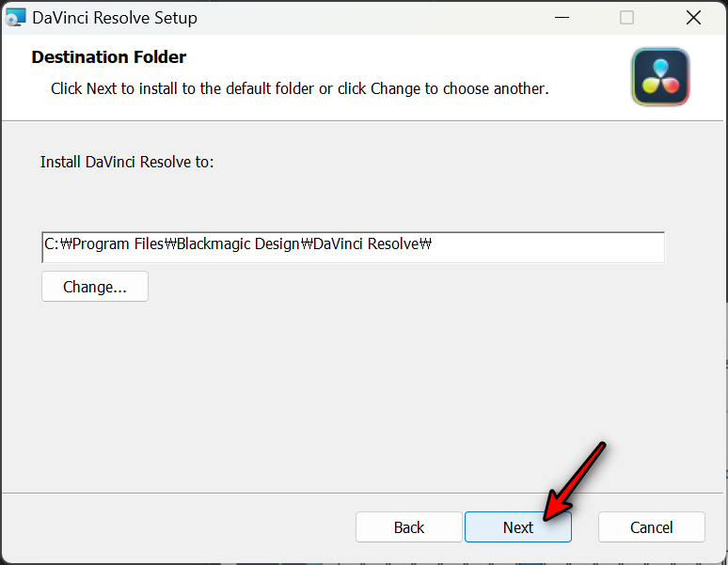
Task: Close the setup window with X
Action: 693,18
